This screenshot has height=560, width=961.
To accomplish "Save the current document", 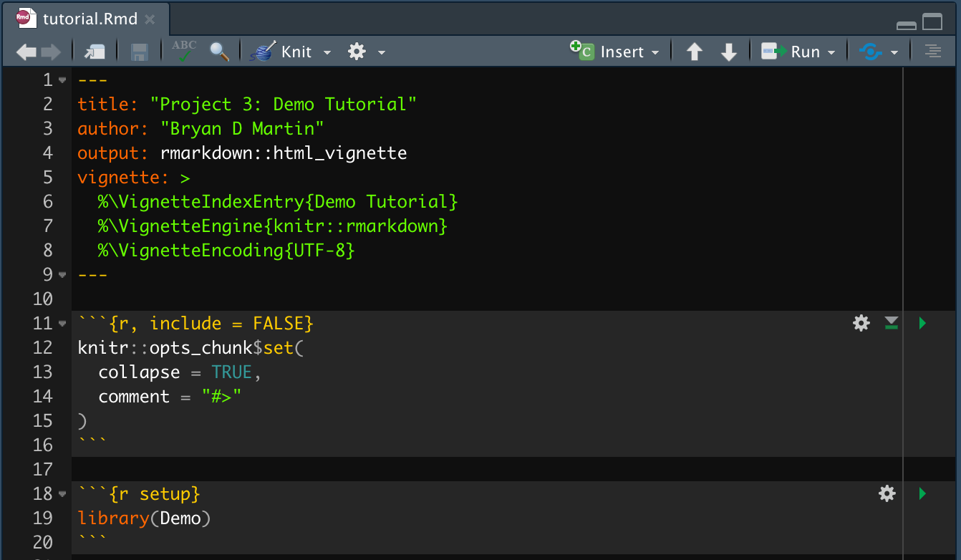I will [139, 52].
